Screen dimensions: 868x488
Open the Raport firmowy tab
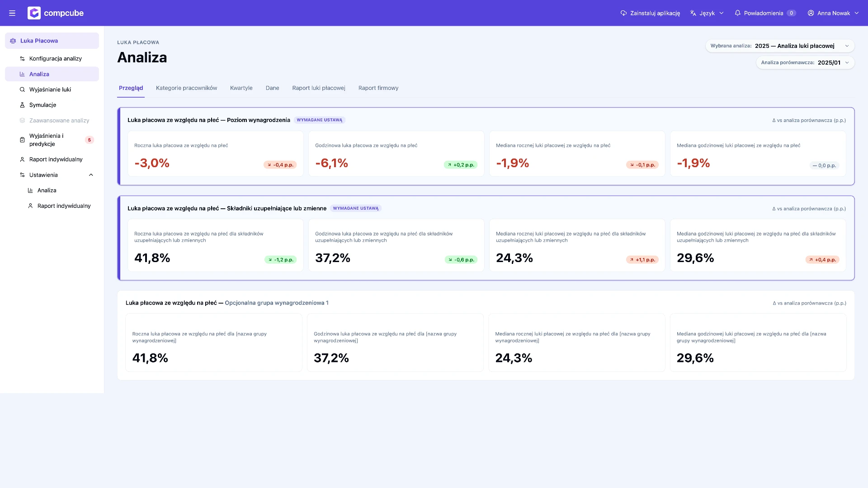(378, 88)
